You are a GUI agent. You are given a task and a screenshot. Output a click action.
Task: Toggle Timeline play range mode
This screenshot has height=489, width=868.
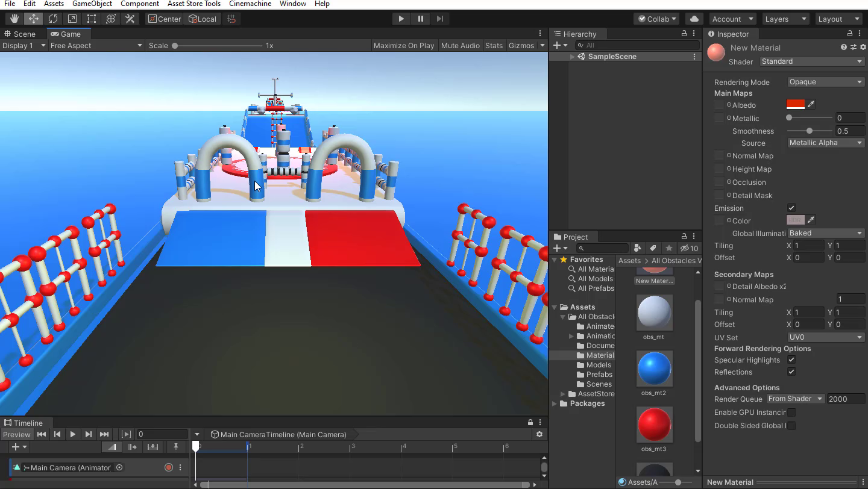coord(126,434)
